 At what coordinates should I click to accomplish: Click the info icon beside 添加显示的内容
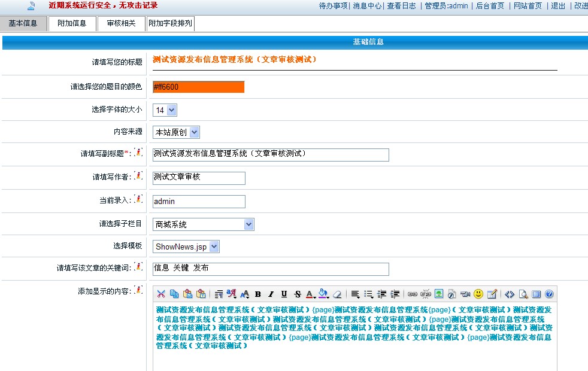(x=138, y=290)
